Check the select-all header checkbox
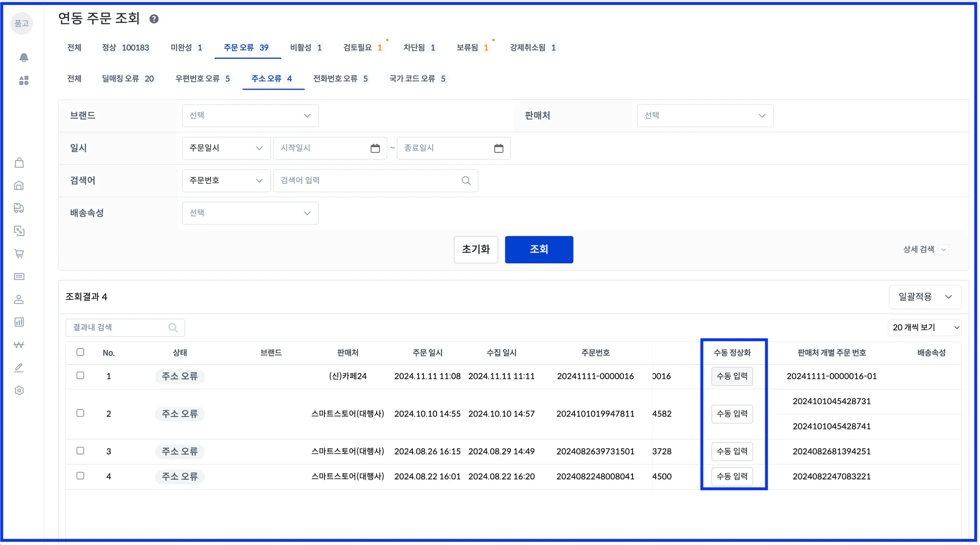 80,352
